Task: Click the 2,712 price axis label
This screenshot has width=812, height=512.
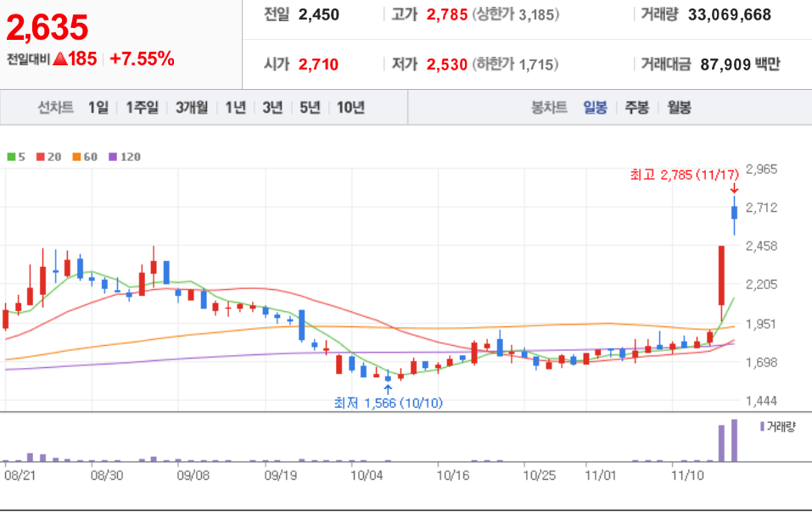Action: (761, 208)
